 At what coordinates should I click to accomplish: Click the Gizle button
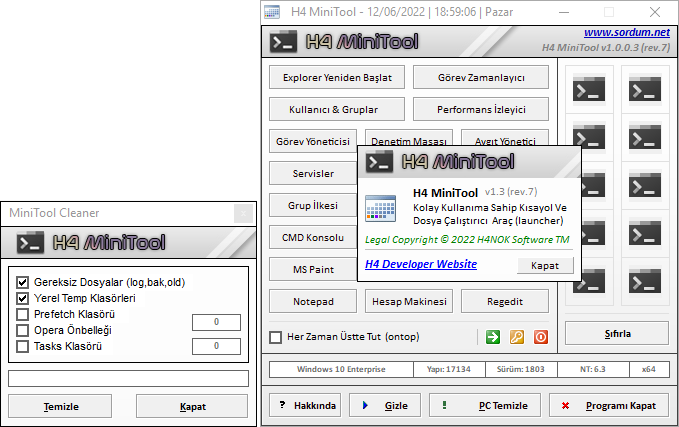pyautogui.click(x=385, y=405)
